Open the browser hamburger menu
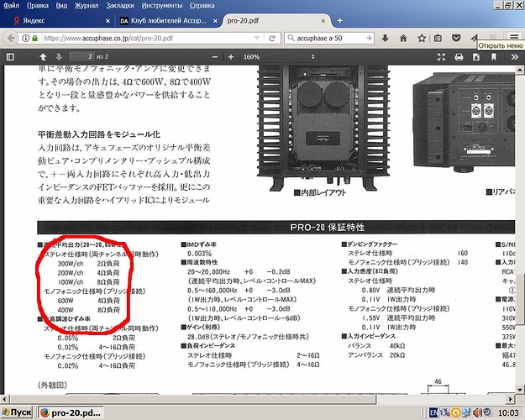This screenshot has height=420, width=525. [514, 37]
